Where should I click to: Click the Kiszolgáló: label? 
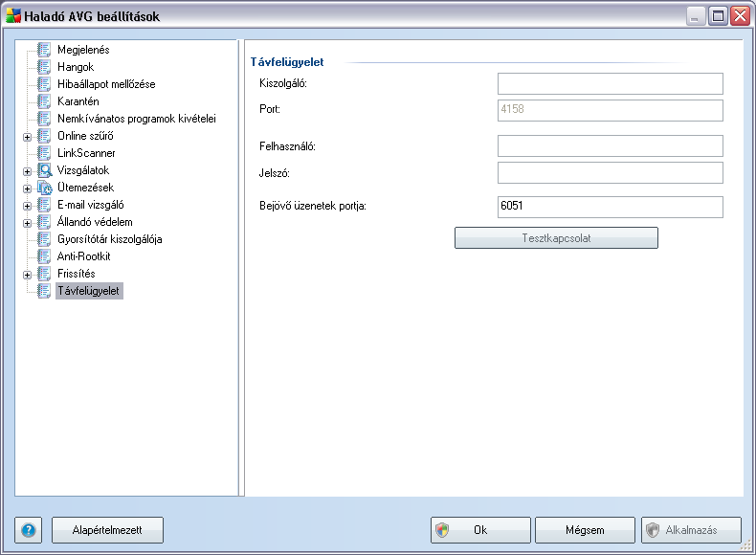pyautogui.click(x=283, y=83)
